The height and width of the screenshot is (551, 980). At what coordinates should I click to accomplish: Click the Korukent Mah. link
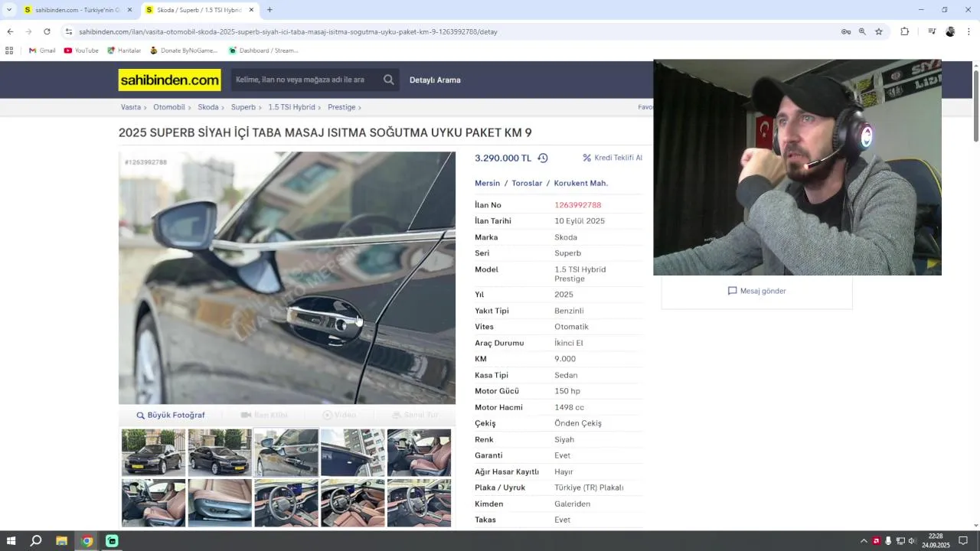click(581, 183)
